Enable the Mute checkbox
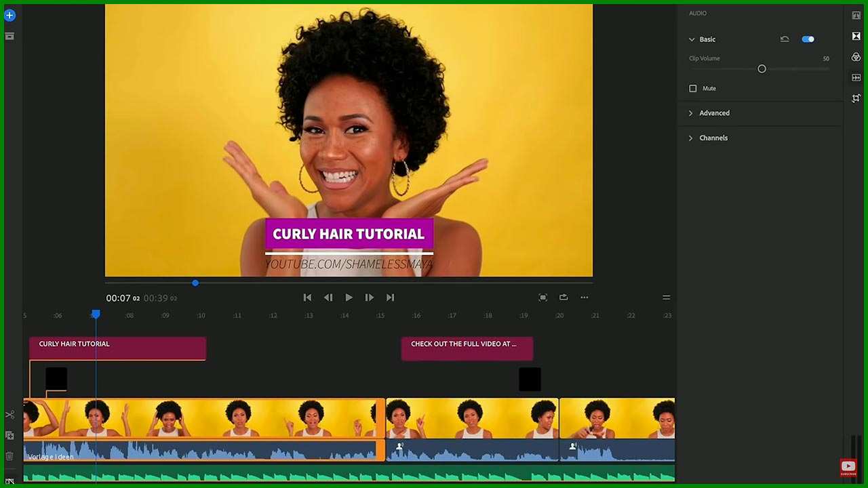The height and width of the screenshot is (488, 868). point(692,89)
